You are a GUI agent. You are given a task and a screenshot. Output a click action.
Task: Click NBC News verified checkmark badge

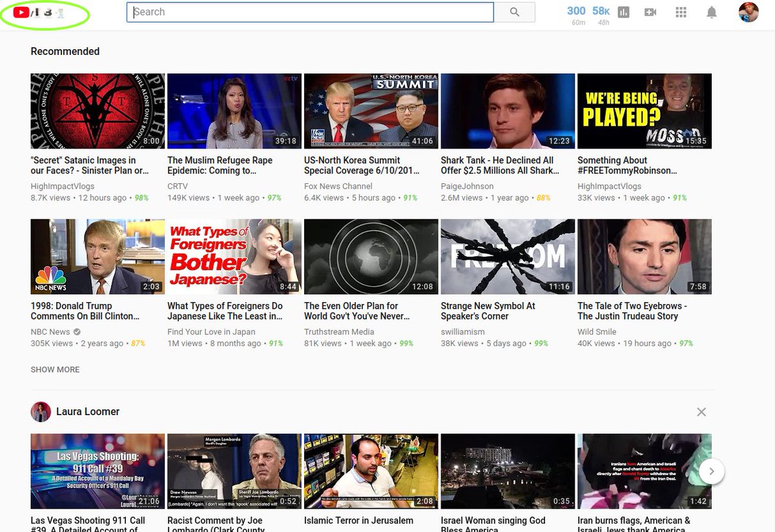[77, 332]
